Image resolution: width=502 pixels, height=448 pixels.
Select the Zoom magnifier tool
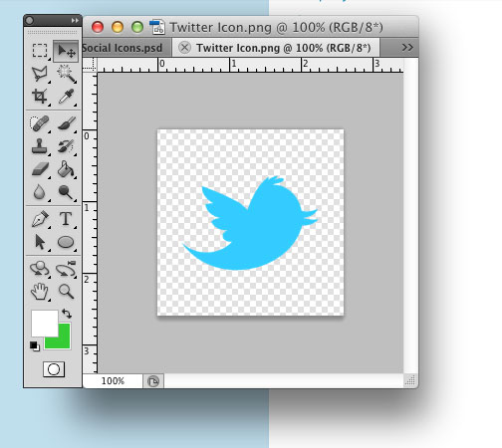[x=66, y=292]
